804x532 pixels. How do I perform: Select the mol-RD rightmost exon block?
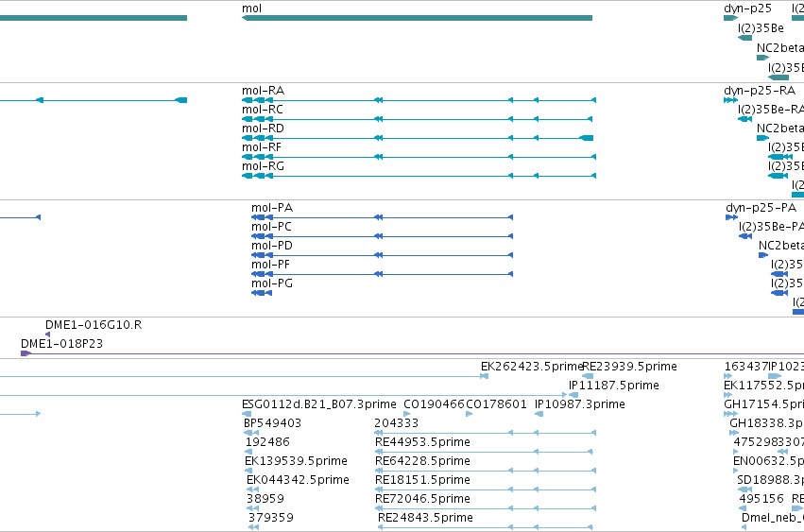point(586,138)
